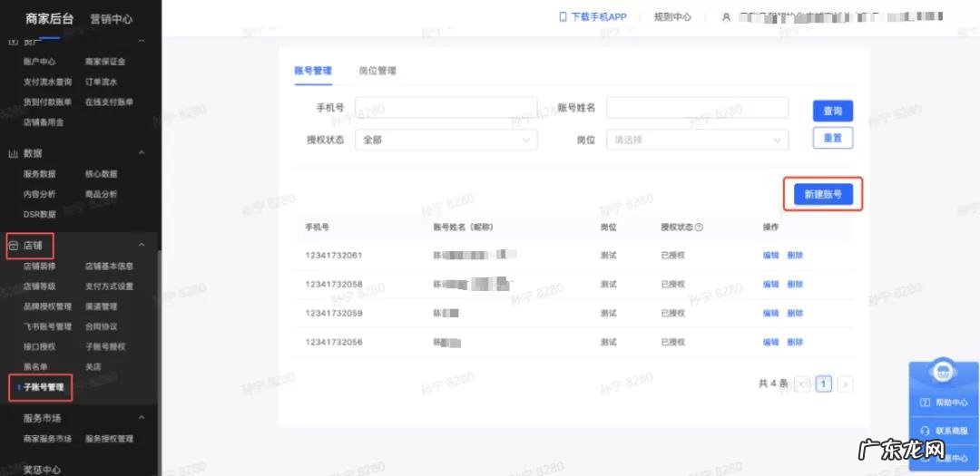
Task: Open 品牌授权管理 in sidebar
Action: (x=47, y=306)
